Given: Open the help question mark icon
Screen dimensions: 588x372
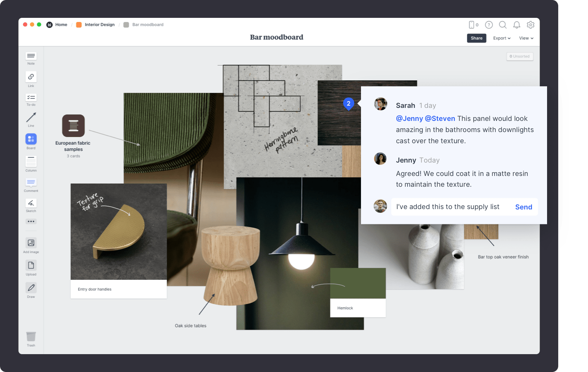Looking at the screenshot, I should tap(489, 25).
